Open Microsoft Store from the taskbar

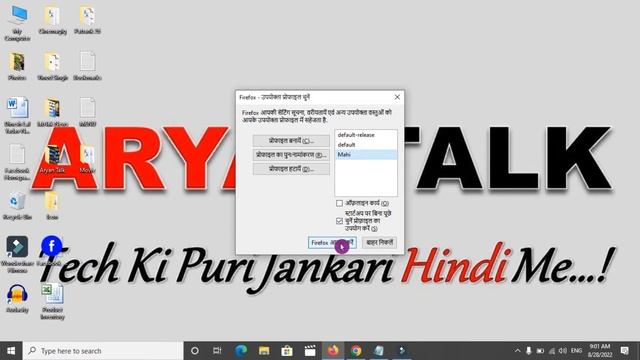(x=287, y=351)
